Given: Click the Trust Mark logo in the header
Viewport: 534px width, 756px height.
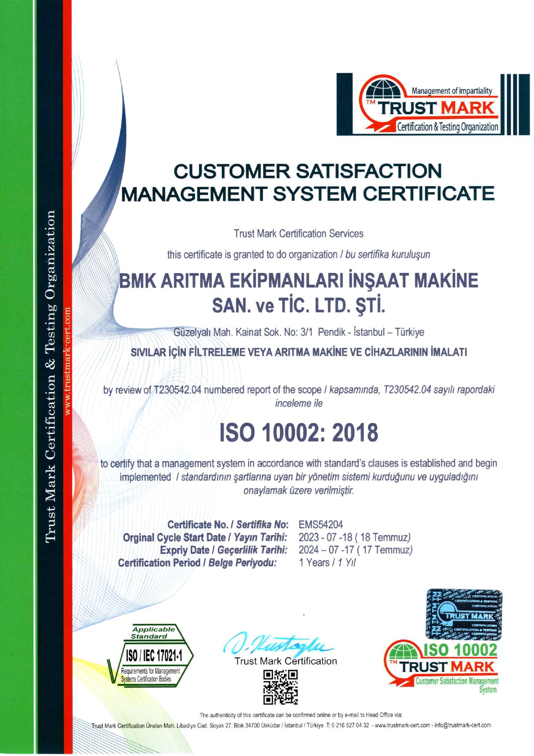Looking at the screenshot, I should (x=433, y=104).
